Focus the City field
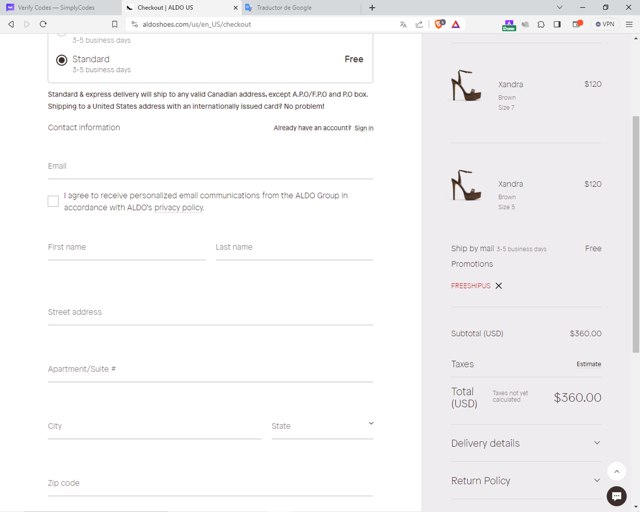Screen dimensions: 640x512 (x=154, y=427)
